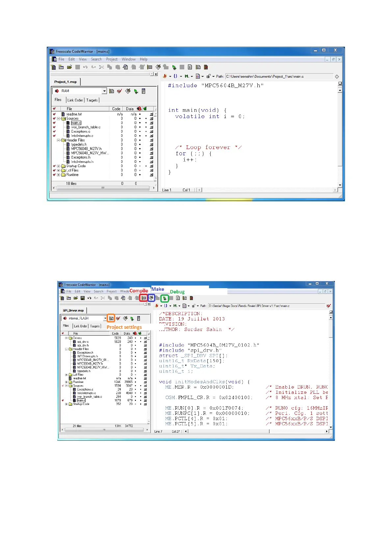The image size is (392, 554).
Task: Click the Undo icon in Project_1 window toolbar
Action: (x=86, y=67)
